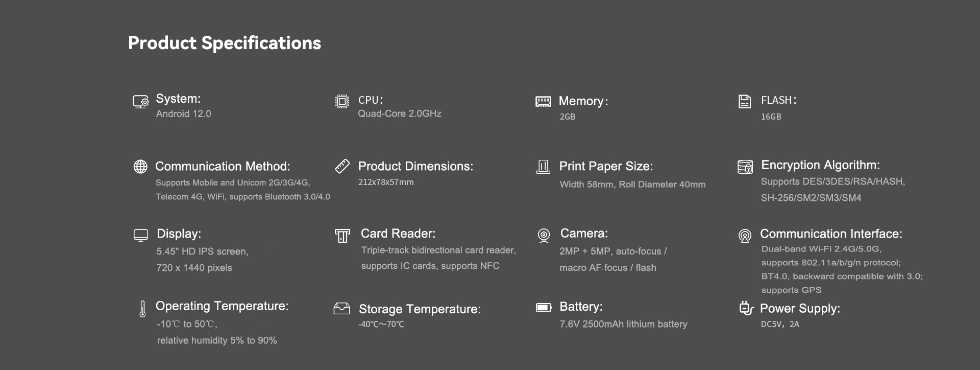Click the ruler icon for Product Dimensions
Image resolution: width=980 pixels, height=370 pixels.
342,166
